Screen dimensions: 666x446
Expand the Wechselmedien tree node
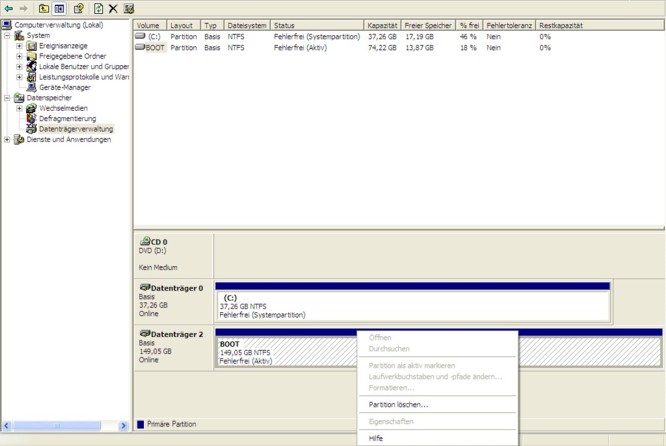(x=19, y=108)
